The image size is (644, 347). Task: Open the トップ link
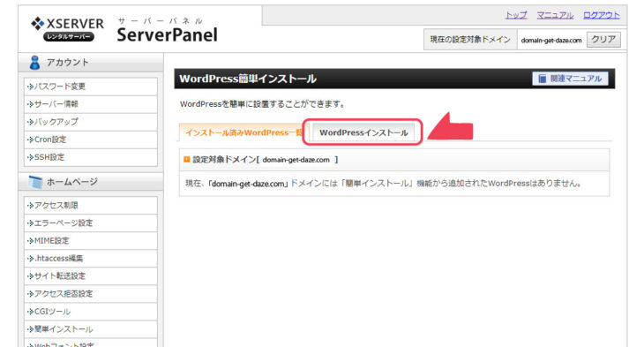[x=516, y=15]
